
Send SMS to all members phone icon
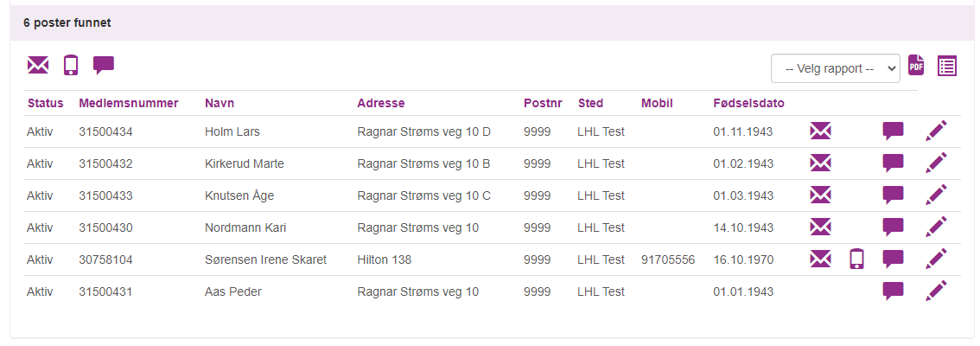tap(71, 65)
